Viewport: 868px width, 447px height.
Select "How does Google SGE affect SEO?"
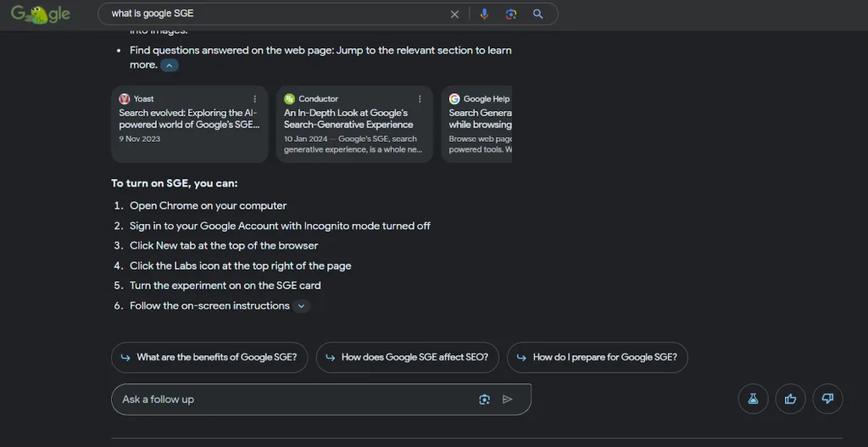point(407,358)
